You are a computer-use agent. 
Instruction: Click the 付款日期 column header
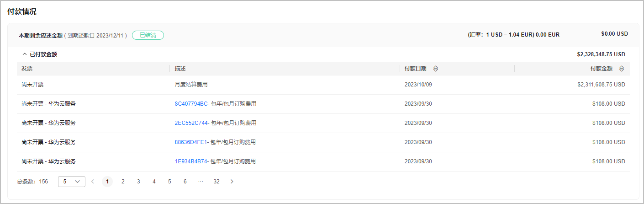point(416,69)
